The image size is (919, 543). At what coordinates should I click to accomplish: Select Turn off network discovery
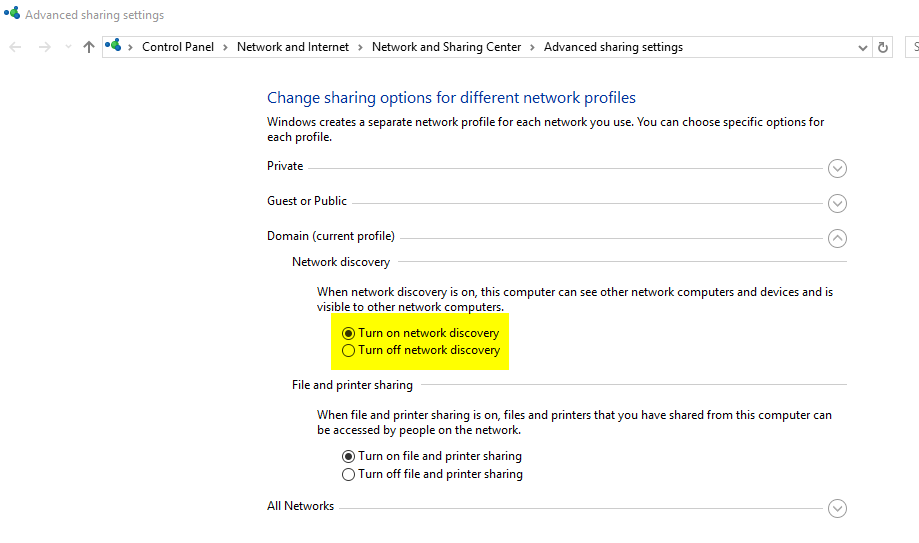348,351
